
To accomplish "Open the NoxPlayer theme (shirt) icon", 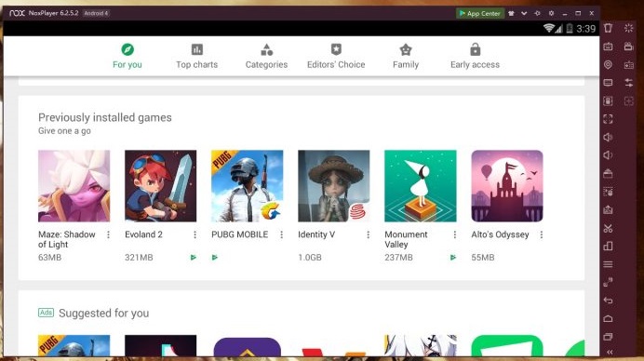I will point(511,13).
